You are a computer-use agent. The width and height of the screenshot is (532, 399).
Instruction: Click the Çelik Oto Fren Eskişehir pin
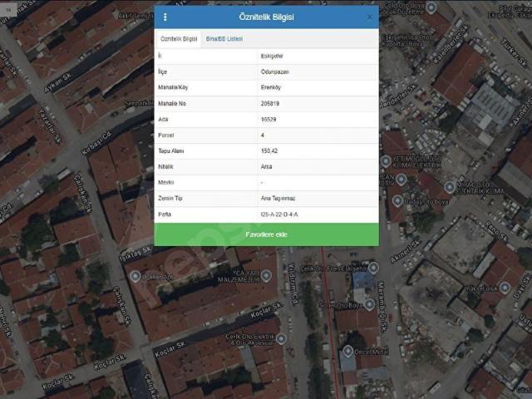[373, 268]
